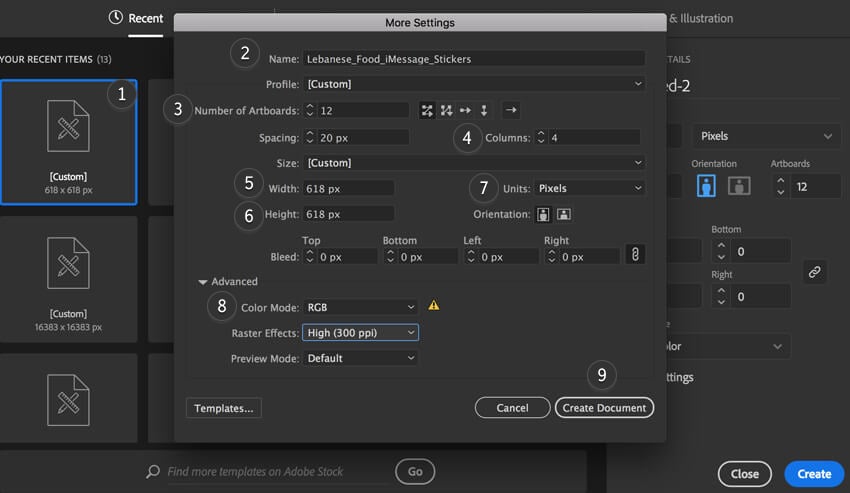Click the color mode warning triangle icon
Viewport: 850px width, 493px height.
(434, 305)
